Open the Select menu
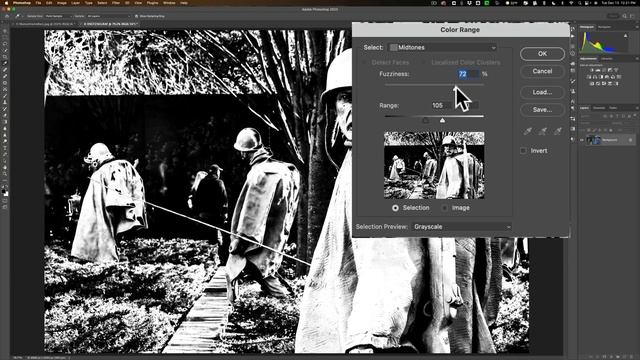Viewport: 640px width, 360px height. tap(102, 3)
